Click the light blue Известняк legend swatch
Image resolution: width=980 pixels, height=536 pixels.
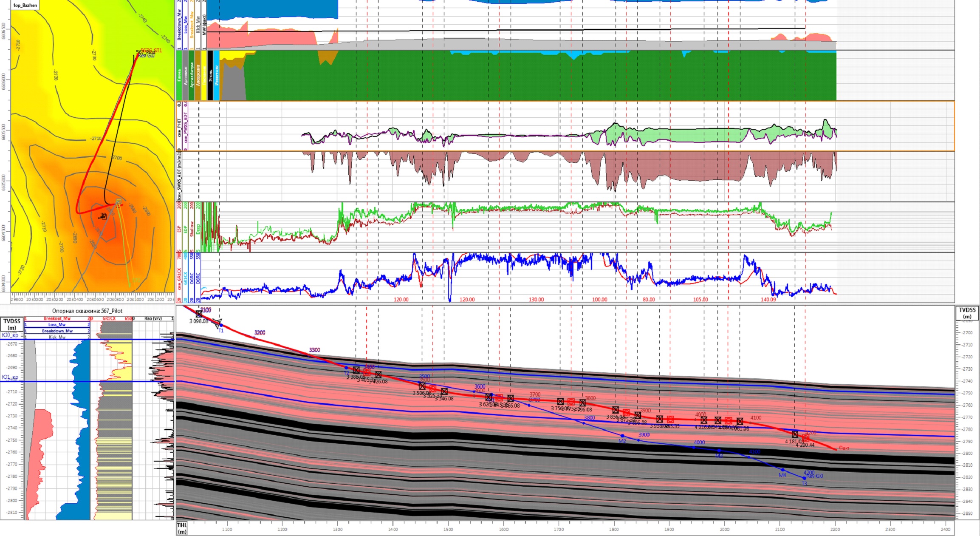(216, 75)
